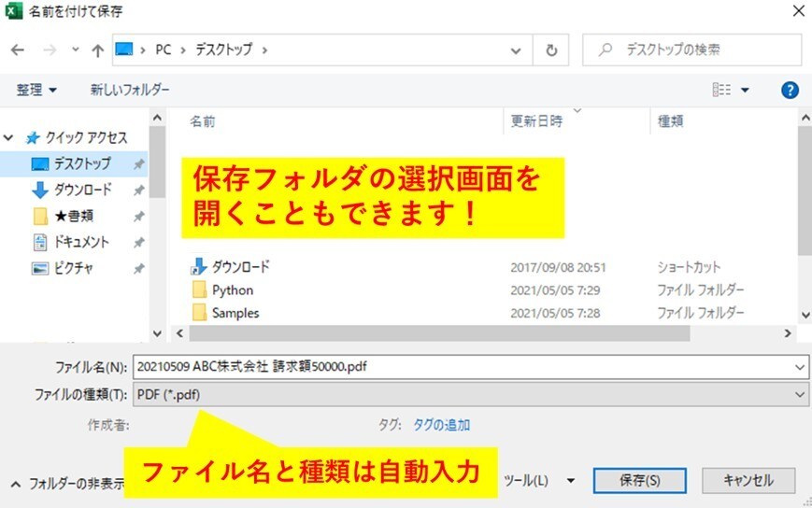This screenshot has width=812, height=508.
Task: Collapse the クイック アクセス tree node
Action: (8, 137)
